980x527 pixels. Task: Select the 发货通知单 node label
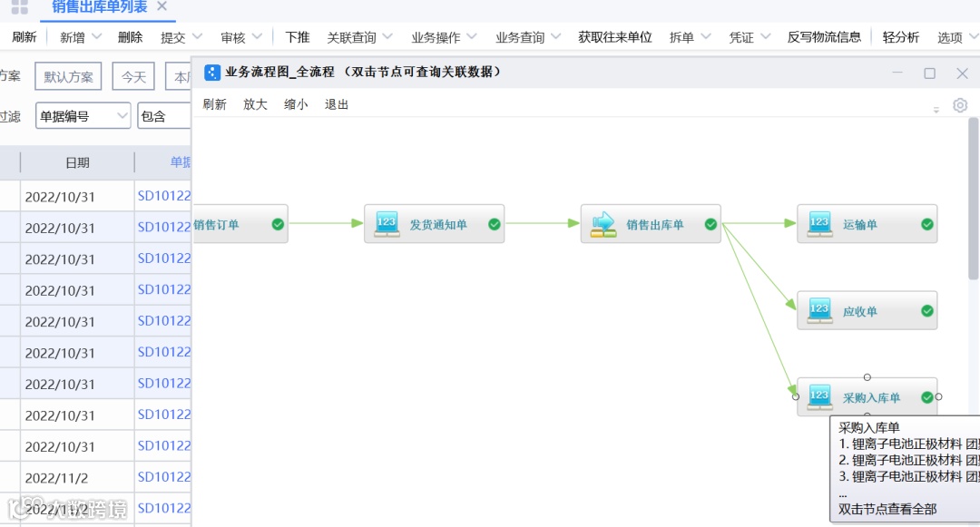pos(438,225)
